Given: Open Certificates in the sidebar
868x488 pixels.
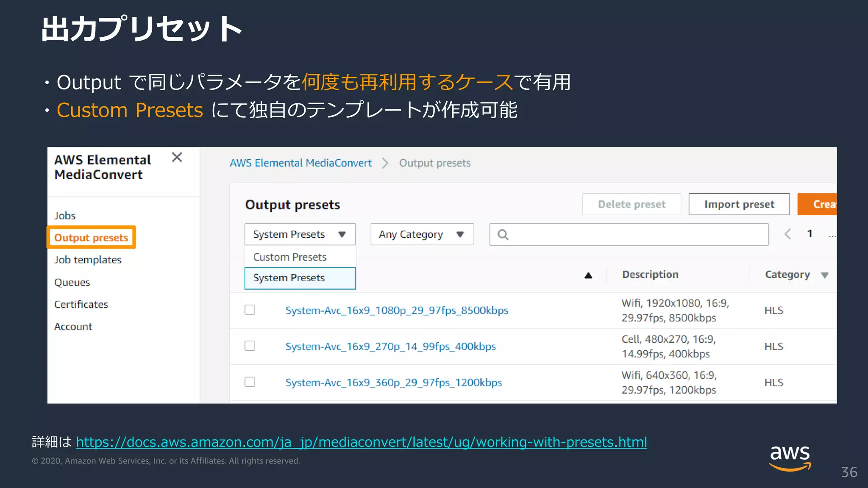Looking at the screenshot, I should point(81,304).
